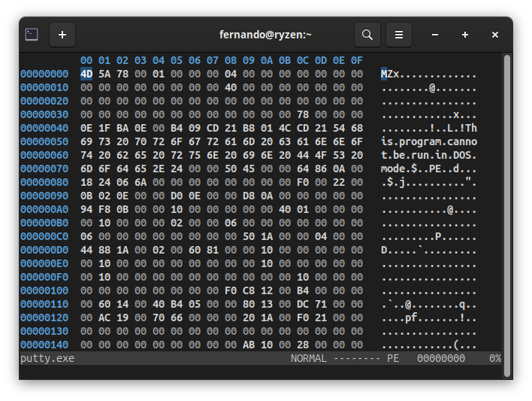Click byte BA in row 00000040

point(122,128)
